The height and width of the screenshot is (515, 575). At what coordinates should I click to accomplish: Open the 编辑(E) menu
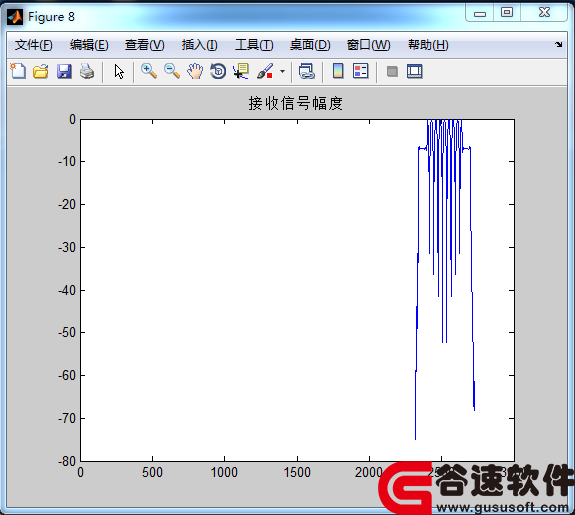89,45
